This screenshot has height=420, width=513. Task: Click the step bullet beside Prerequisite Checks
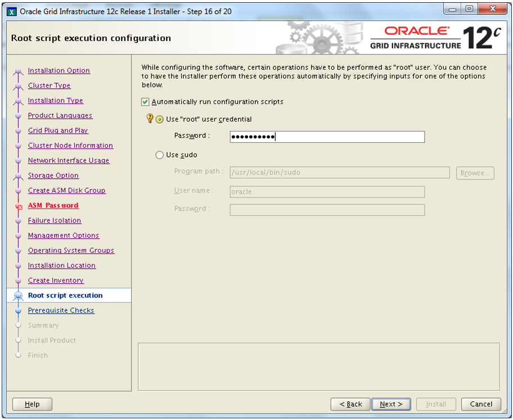point(19,311)
